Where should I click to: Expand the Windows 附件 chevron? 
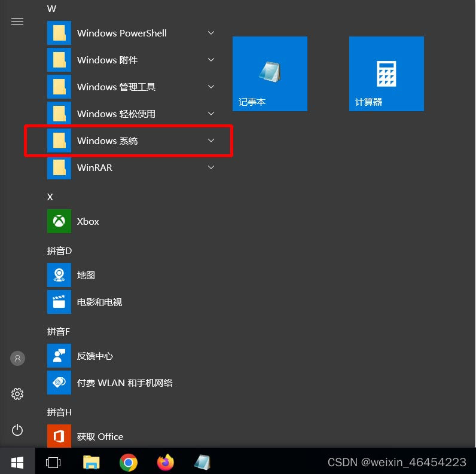211,60
